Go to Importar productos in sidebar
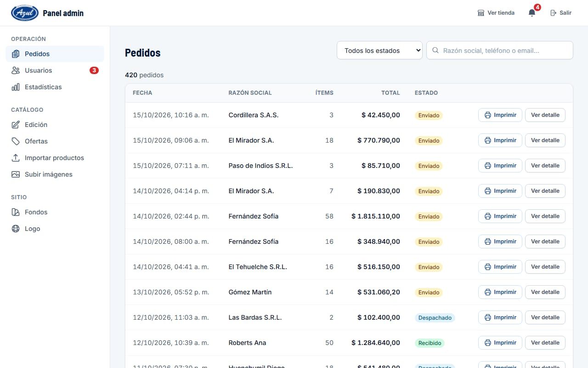This screenshot has height=368, width=588. coord(55,158)
